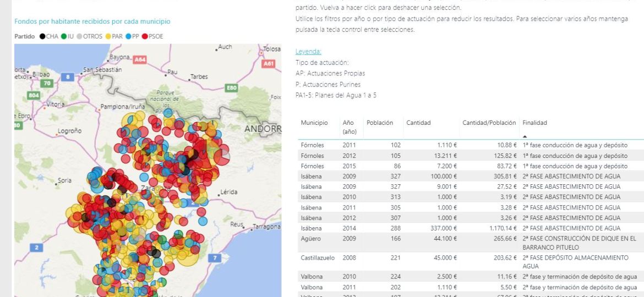644x297 pixels.
Task: Click the Año column header
Action: pos(348,123)
